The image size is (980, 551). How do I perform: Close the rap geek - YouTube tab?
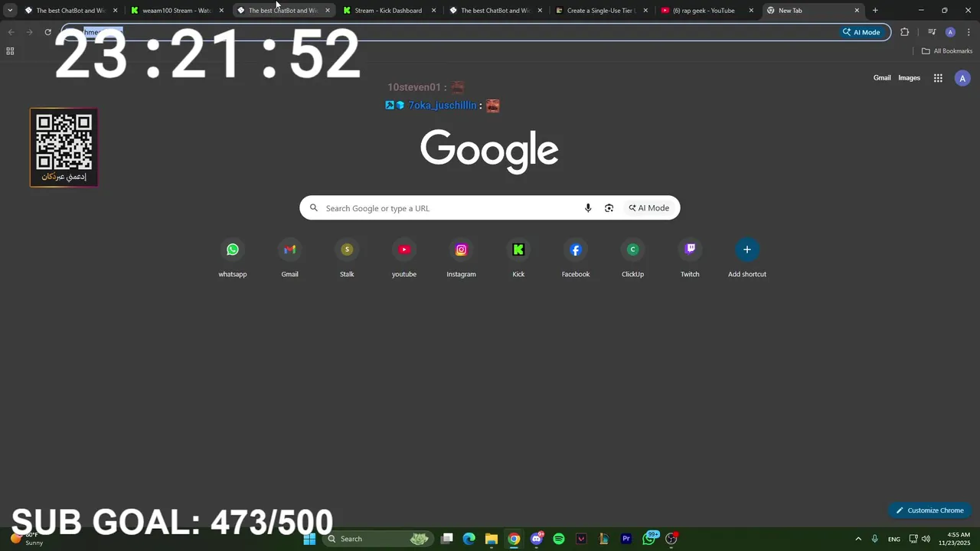751,11
